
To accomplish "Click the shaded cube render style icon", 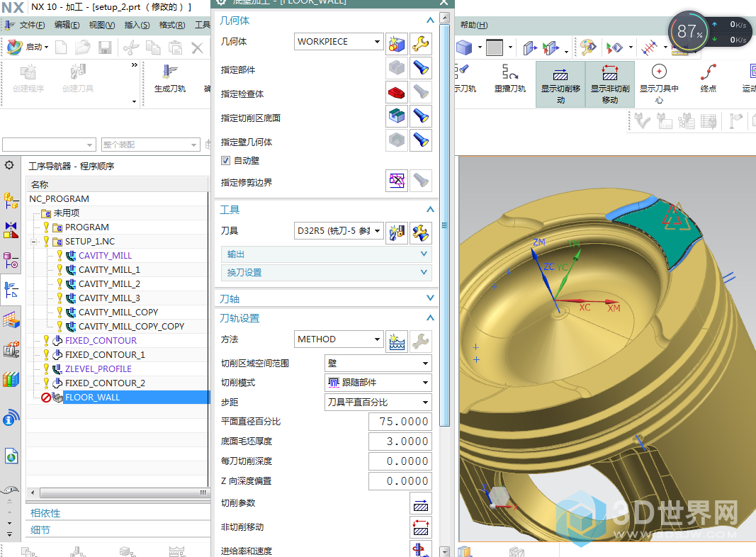I will pos(464,47).
